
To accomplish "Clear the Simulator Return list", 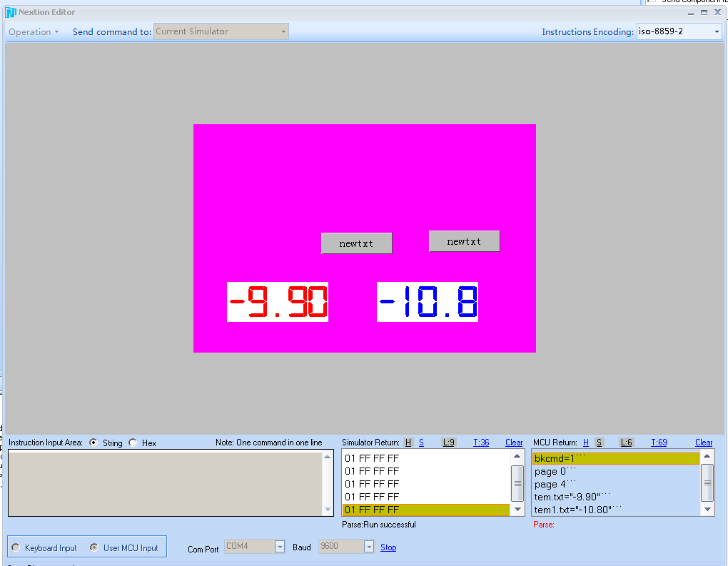I will coord(513,443).
